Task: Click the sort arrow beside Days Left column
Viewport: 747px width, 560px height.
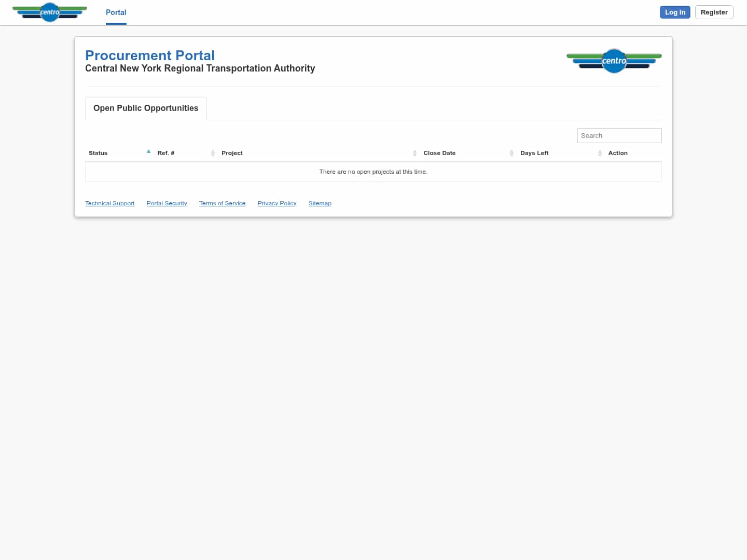Action: (599, 153)
